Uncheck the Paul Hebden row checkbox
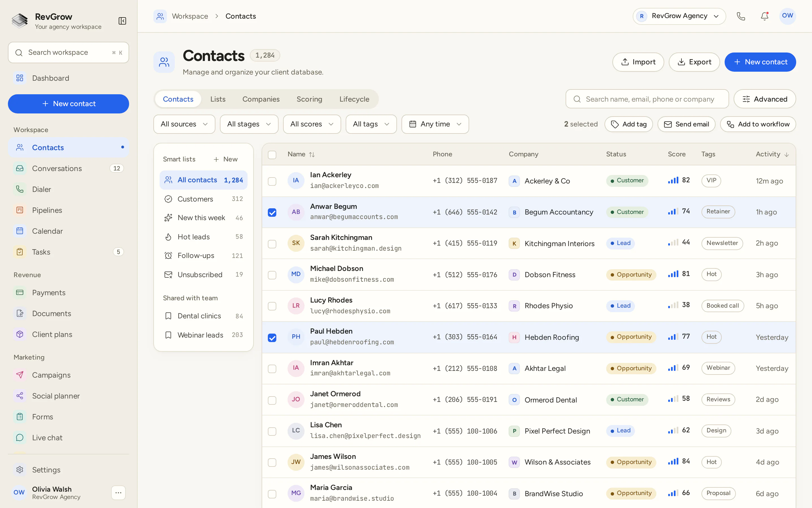This screenshot has width=812, height=508. 272,337
